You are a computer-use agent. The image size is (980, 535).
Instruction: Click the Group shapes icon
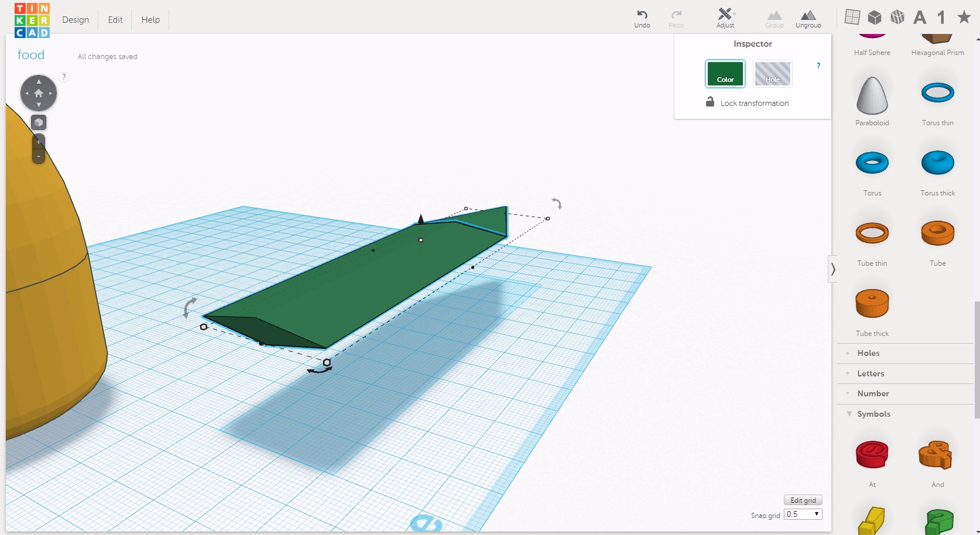774,19
